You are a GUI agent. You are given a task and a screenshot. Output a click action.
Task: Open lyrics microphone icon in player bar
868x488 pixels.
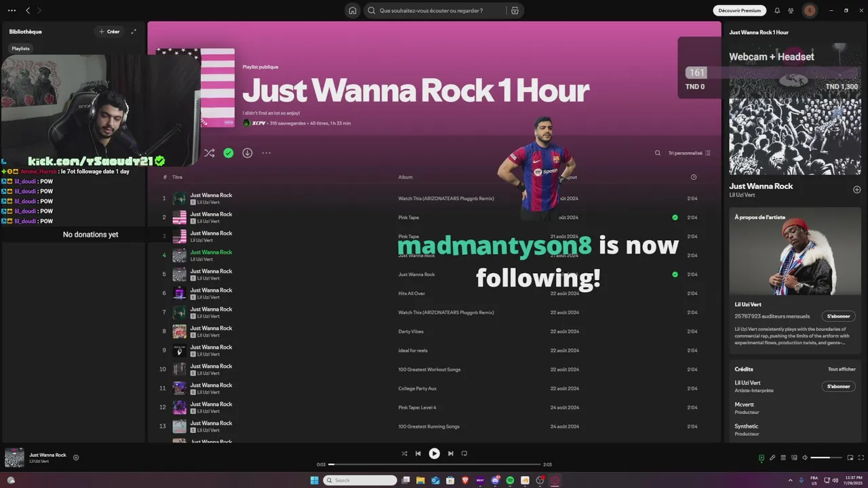(772, 457)
